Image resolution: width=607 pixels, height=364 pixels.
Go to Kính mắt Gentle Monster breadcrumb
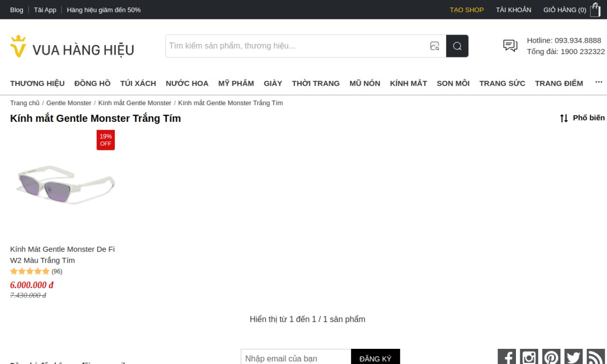135,103
